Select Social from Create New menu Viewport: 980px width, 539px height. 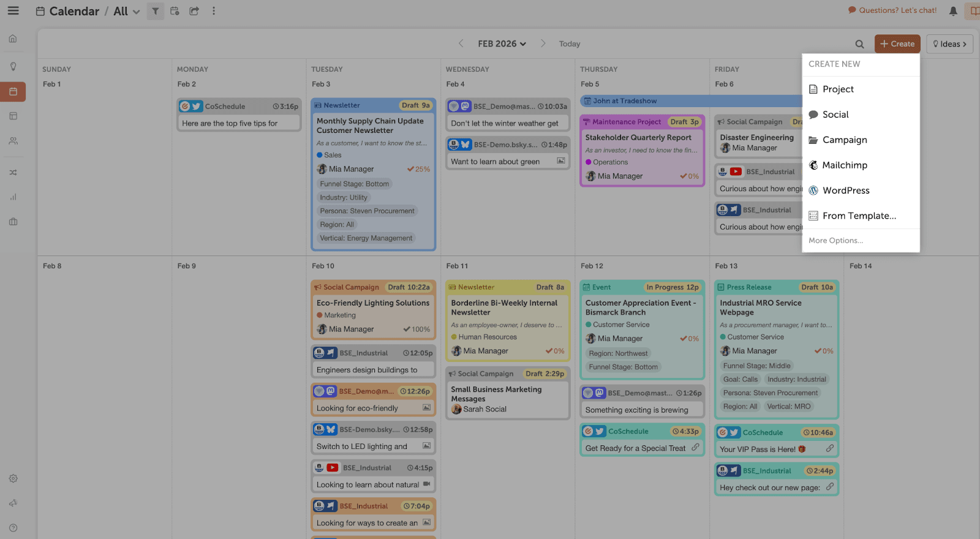861,115
